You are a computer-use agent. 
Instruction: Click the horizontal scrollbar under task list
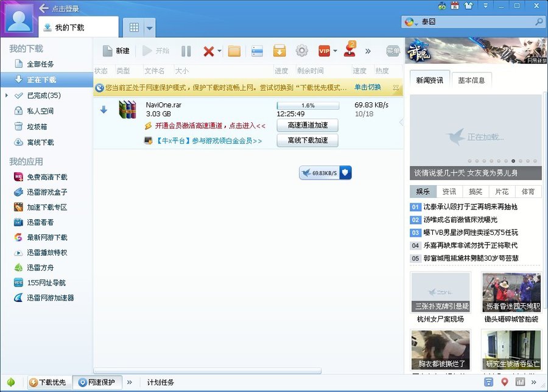pos(208,371)
